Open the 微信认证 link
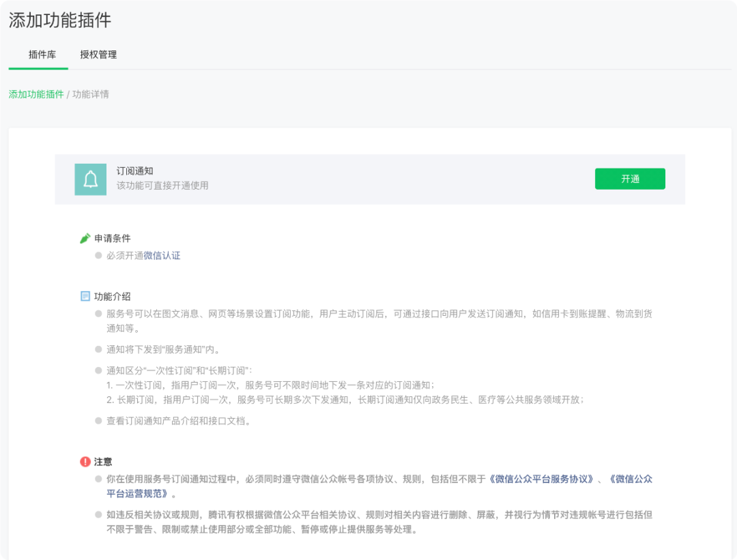Screen dimensions: 737x560 (x=162, y=256)
